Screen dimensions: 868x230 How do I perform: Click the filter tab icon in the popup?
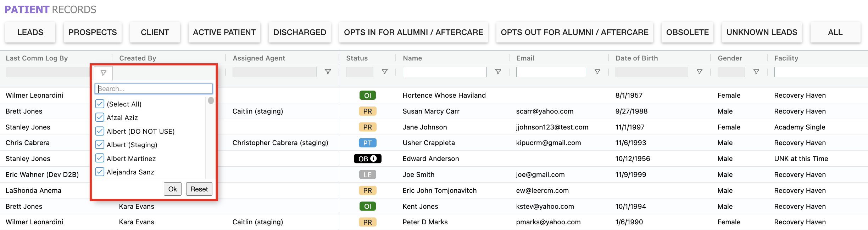[x=104, y=73]
